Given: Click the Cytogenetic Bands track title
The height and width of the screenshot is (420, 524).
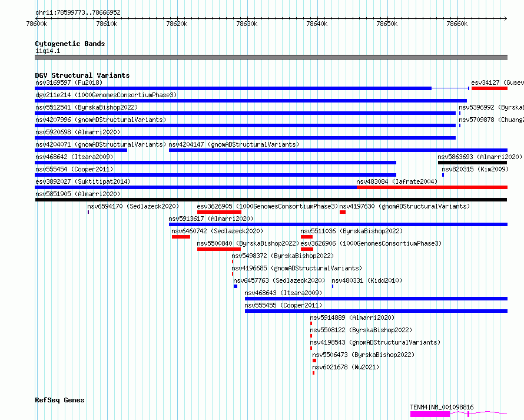Looking at the screenshot, I should click(x=70, y=44).
